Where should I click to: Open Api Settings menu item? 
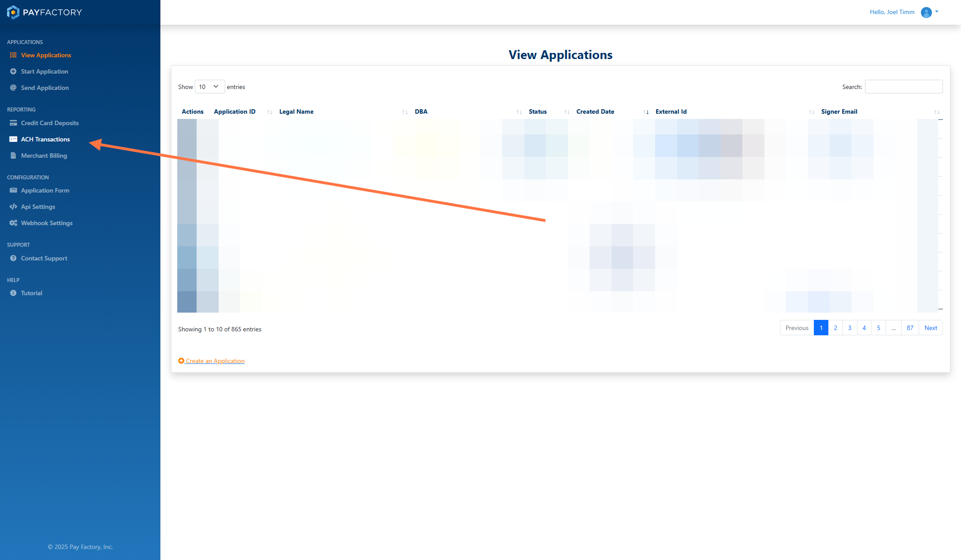click(x=38, y=207)
